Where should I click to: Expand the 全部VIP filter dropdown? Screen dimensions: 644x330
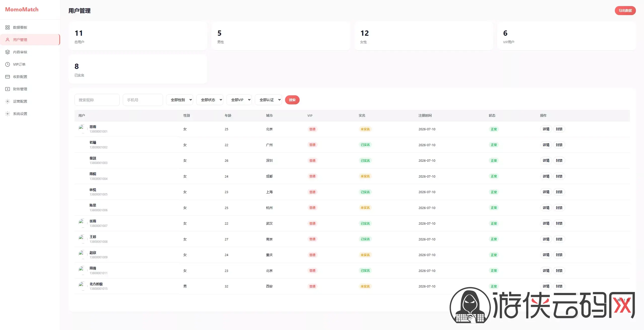[x=239, y=100]
